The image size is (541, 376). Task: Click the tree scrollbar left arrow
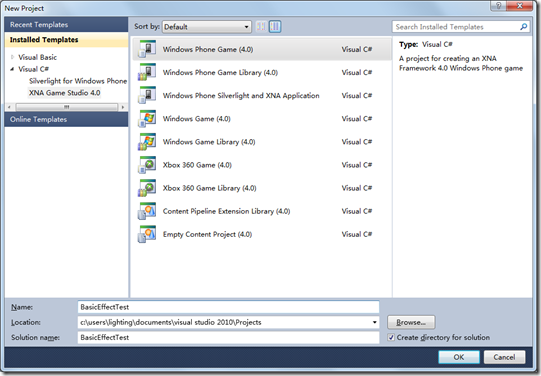point(9,107)
